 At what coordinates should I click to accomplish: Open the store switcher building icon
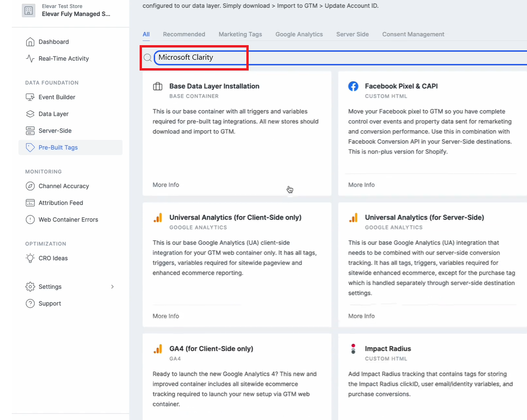(x=29, y=10)
